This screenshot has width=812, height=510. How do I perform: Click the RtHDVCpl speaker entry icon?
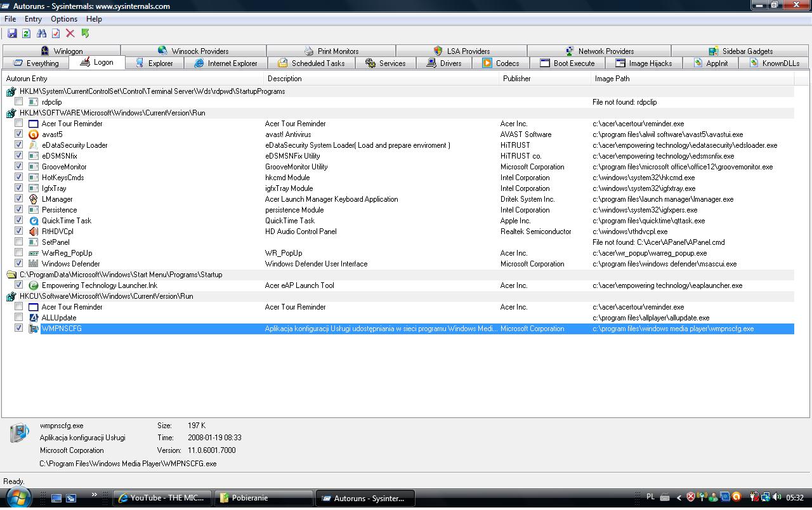click(x=34, y=232)
